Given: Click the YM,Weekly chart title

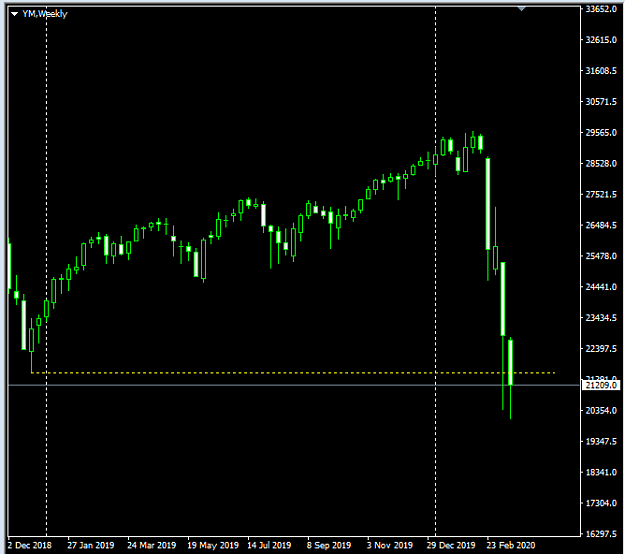Looking at the screenshot, I should point(45,14).
